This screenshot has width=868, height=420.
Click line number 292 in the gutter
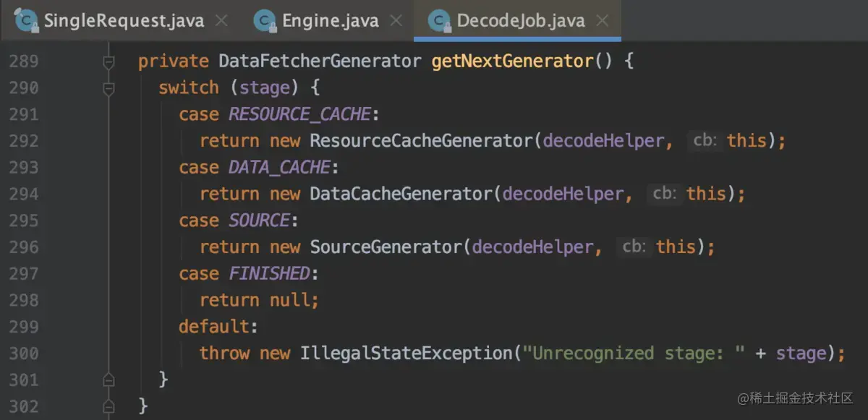[x=24, y=141]
